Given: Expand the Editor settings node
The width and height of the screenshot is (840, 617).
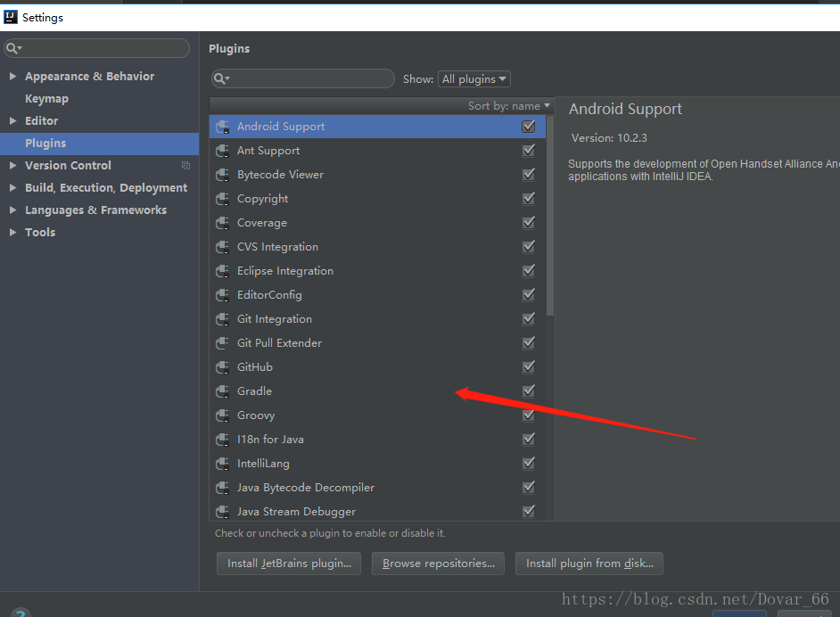Looking at the screenshot, I should tap(12, 121).
